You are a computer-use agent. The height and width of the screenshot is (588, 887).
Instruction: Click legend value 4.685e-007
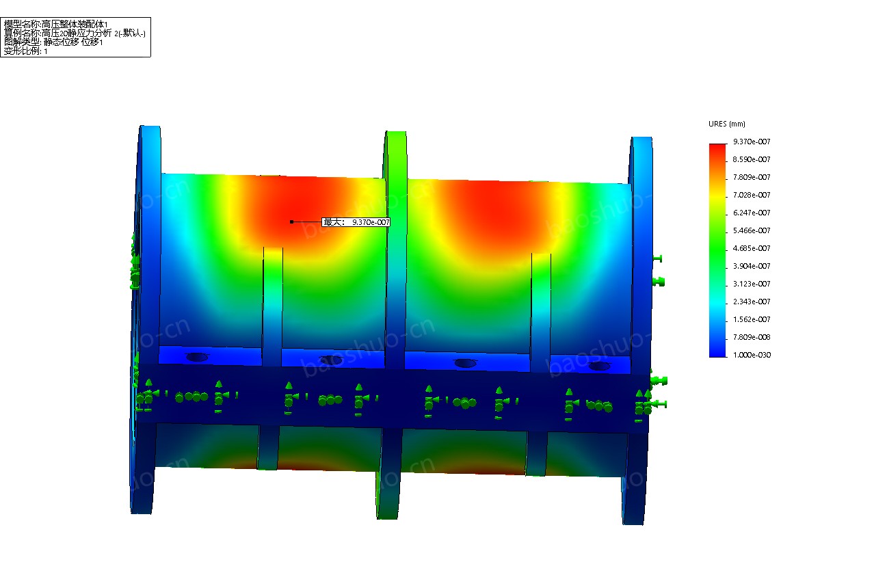tap(752, 248)
